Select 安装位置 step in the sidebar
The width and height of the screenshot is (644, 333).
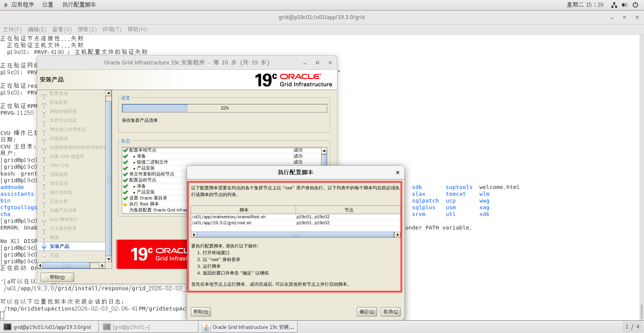pos(59,201)
